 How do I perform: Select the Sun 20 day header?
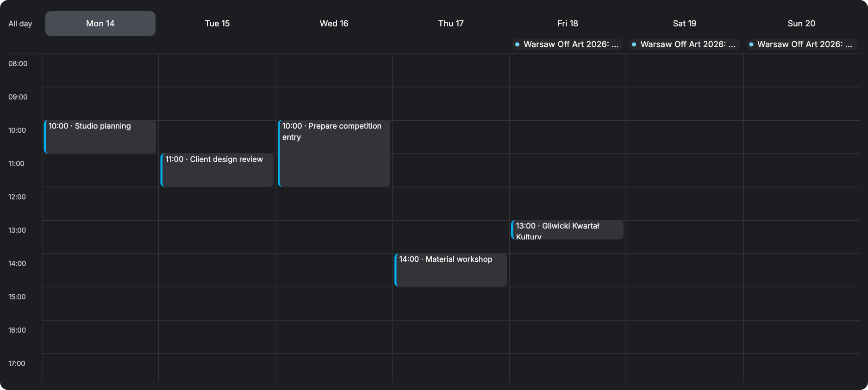pos(801,24)
